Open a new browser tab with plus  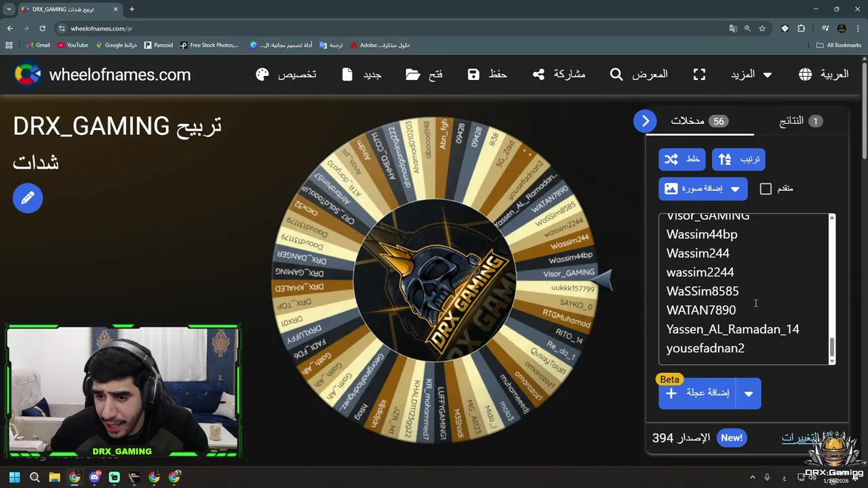point(132,9)
